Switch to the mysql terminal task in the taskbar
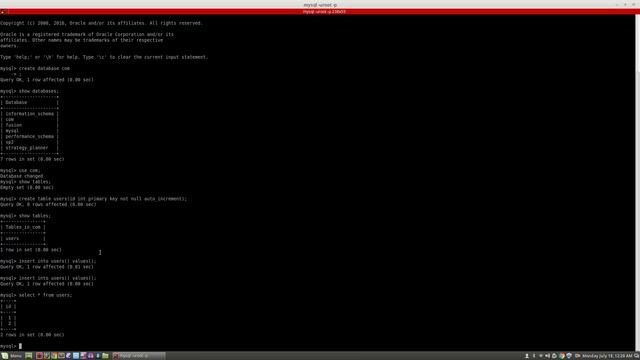The image size is (640, 360). 139,356
